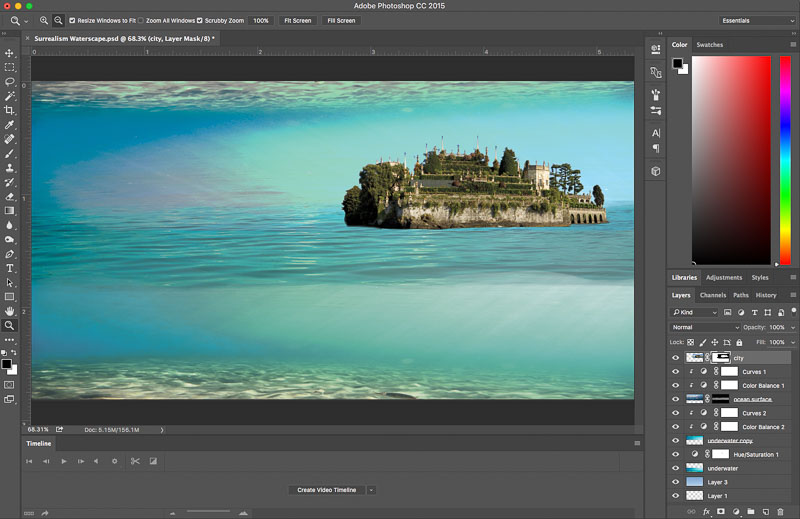Screen dimensions: 800x519
Task: Expand the status bar info arrow
Action: (x=162, y=430)
